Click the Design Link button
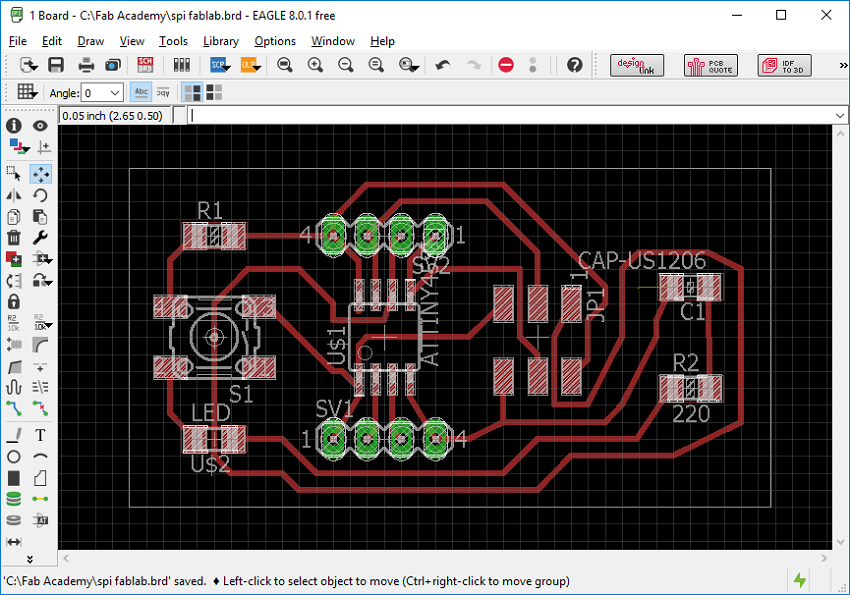 click(637, 65)
